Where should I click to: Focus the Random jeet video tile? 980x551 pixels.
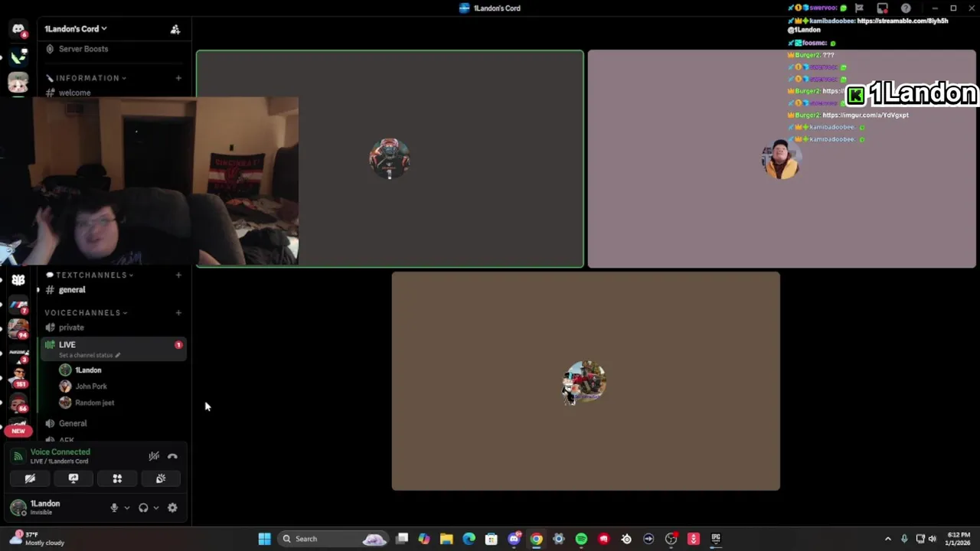[x=586, y=381]
